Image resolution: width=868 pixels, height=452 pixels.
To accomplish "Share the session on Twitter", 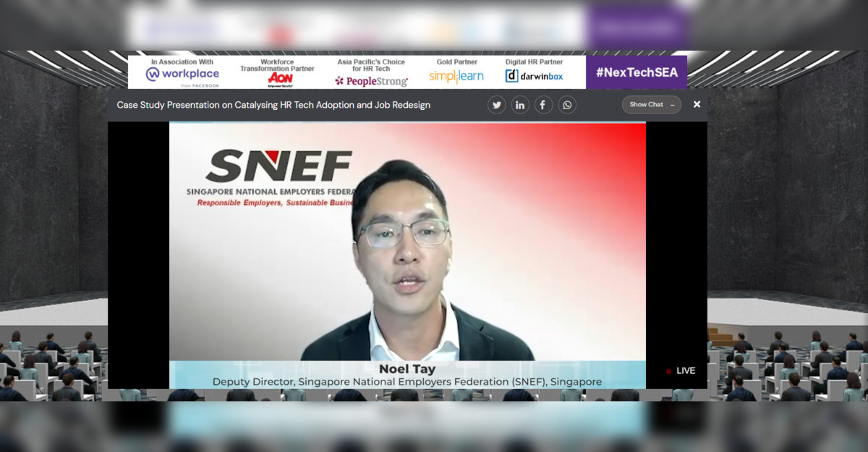I will 496,105.
